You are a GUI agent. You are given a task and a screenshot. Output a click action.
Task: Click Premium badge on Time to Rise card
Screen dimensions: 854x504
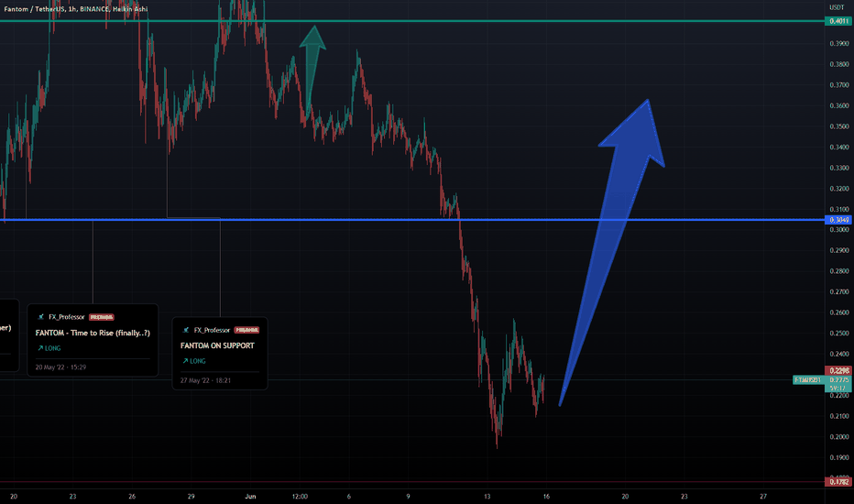pos(102,316)
